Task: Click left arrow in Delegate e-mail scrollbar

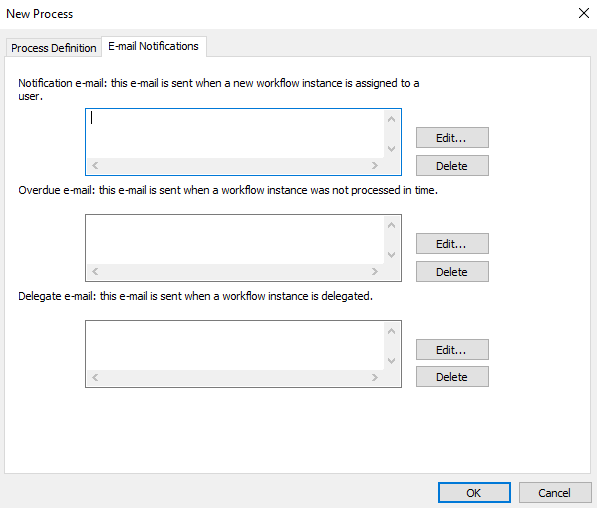Action: click(95, 377)
